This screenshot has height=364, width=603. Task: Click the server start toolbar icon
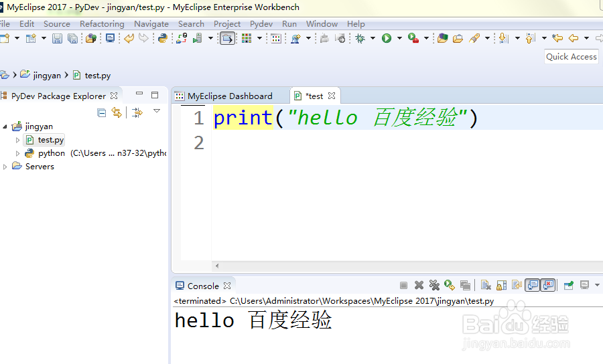[198, 38]
